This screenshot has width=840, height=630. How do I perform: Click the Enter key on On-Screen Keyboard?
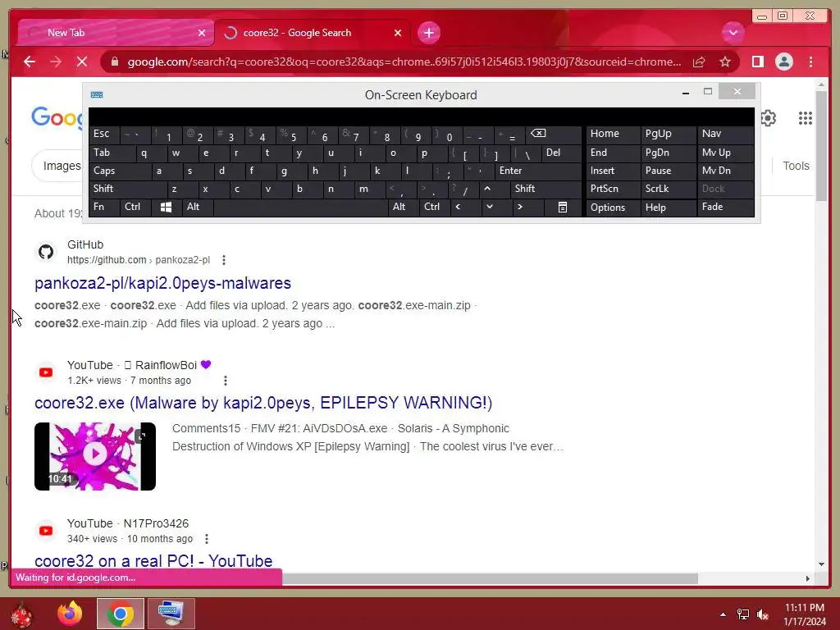537,171
